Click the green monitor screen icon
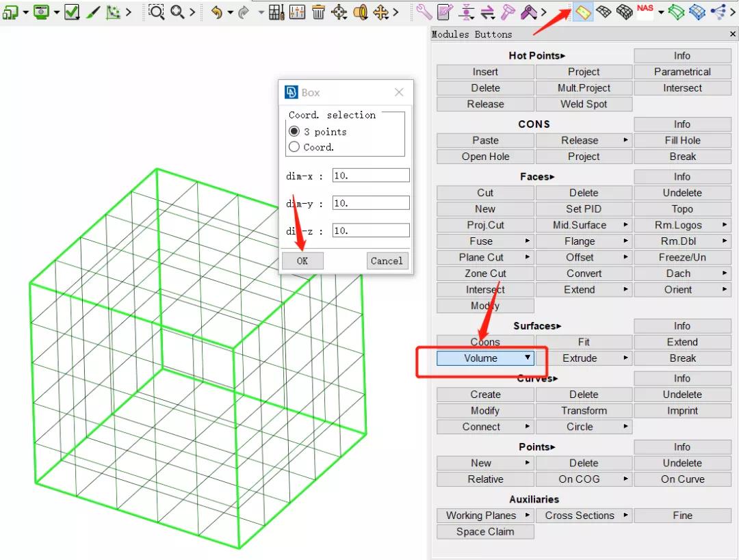This screenshot has width=739, height=560. tap(42, 12)
